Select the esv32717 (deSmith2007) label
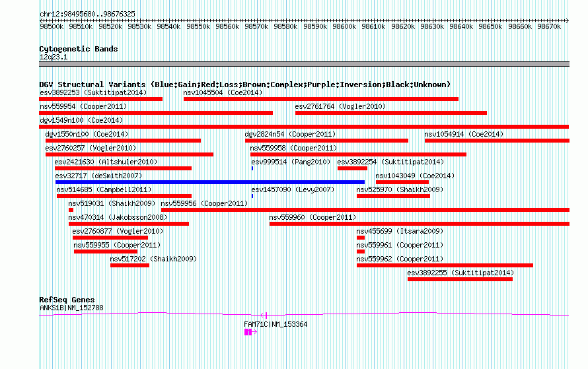Viewport: 588px width, 369px height. (98, 176)
